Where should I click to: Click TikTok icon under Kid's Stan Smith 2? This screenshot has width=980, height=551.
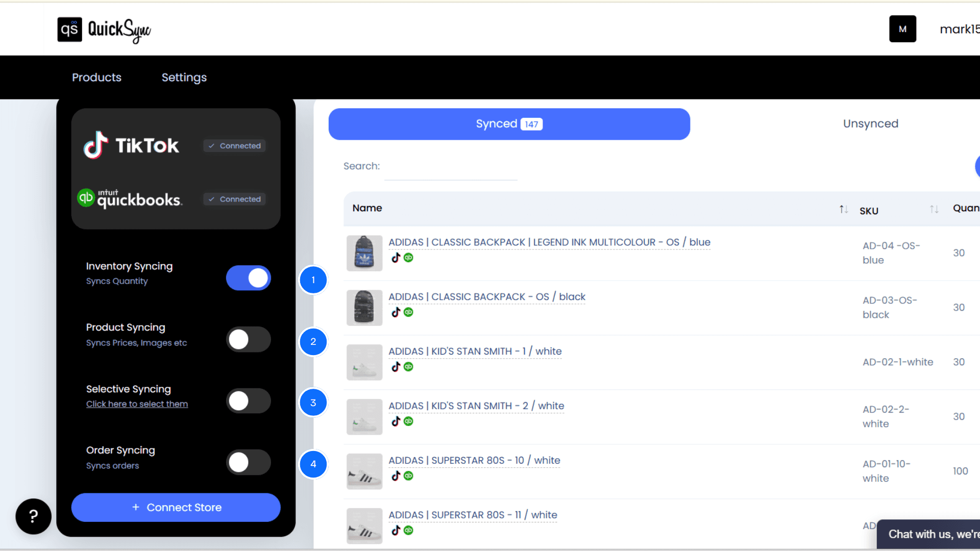[396, 421]
